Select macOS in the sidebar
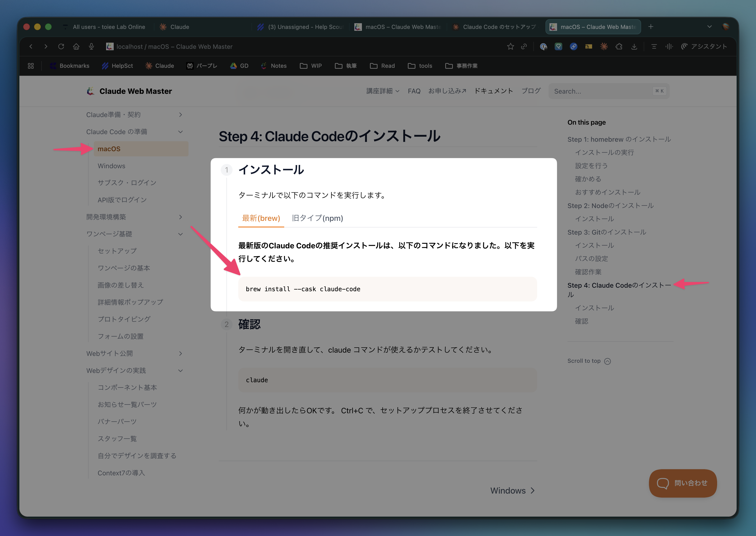This screenshot has width=756, height=536. point(109,149)
